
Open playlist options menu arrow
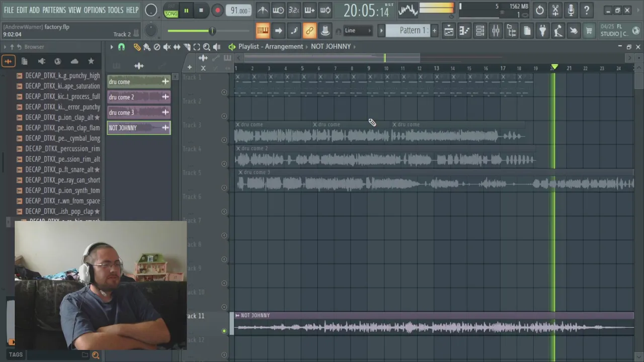(112, 47)
